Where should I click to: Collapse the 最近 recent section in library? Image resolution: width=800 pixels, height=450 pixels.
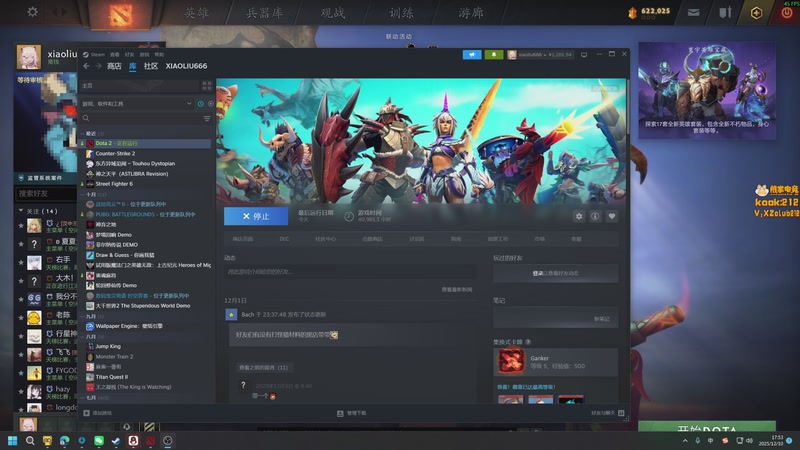pos(91,133)
